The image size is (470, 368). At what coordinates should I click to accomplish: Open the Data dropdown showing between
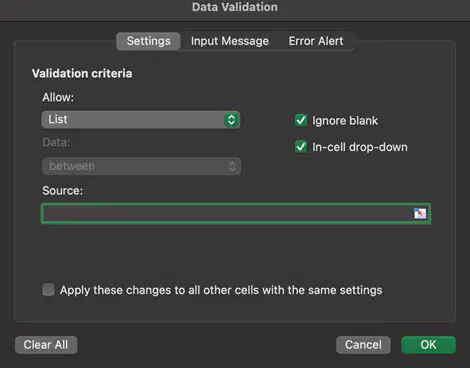click(141, 166)
